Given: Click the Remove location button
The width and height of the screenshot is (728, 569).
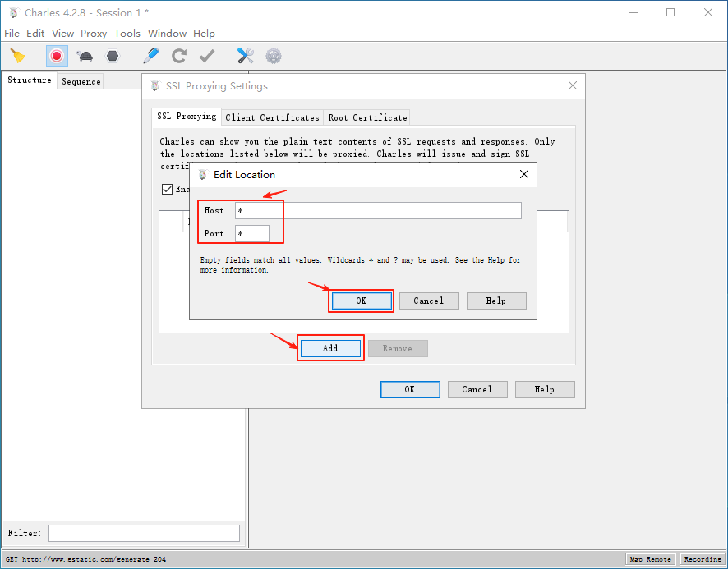Looking at the screenshot, I should 398,348.
